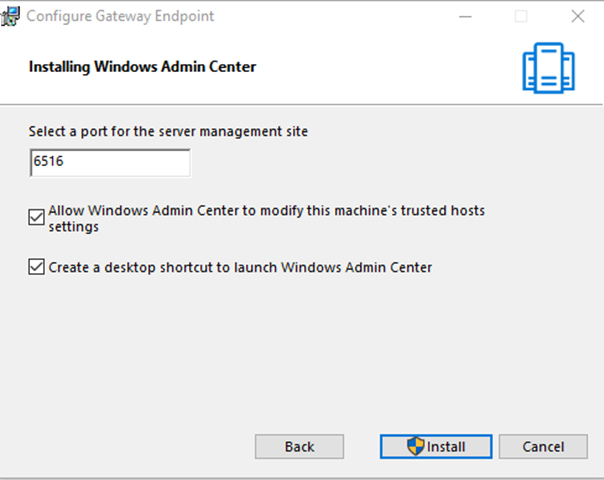This screenshot has width=604, height=480.
Task: Minimize the Configure Gateway Endpoint window
Action: click(465, 17)
